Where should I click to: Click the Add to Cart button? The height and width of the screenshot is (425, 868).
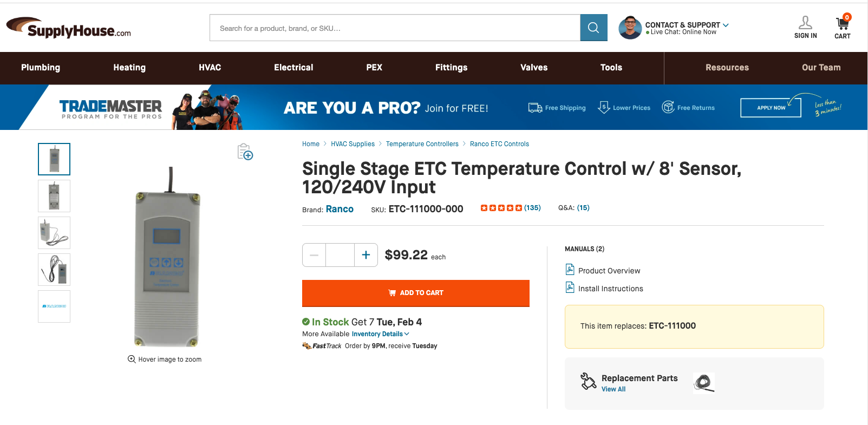[416, 293]
